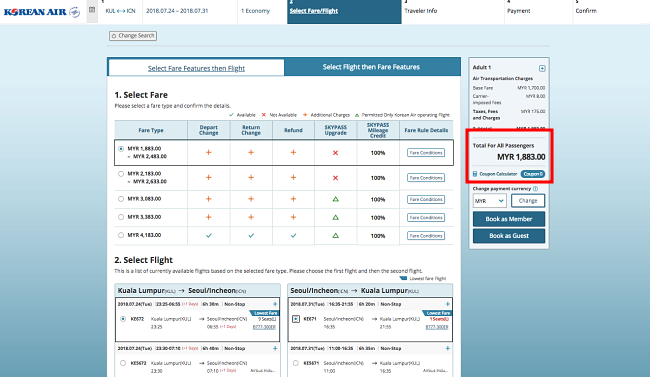Screen dimensions: 650x377
Task: Expand details for 23:25-06:55 departure flight
Action: [x=275, y=304]
